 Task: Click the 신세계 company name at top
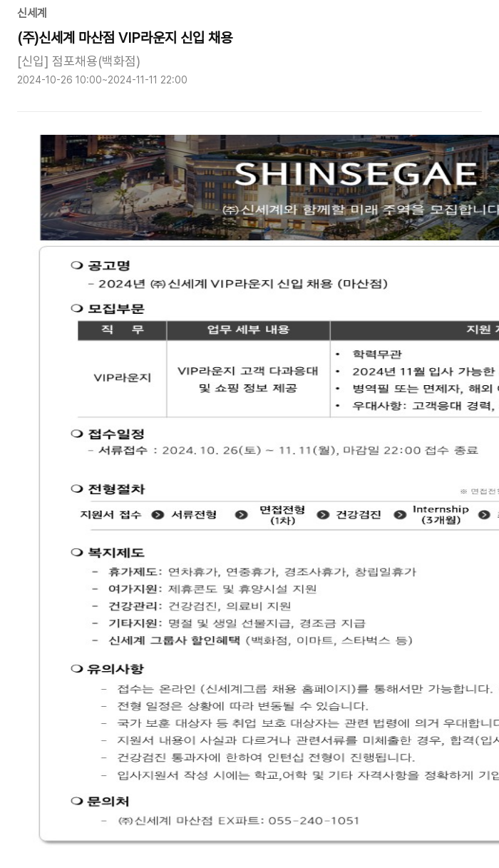(32, 12)
